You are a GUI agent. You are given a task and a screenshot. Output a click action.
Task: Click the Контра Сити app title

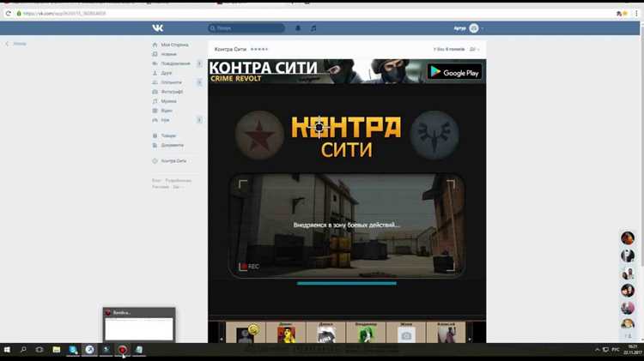pos(230,49)
